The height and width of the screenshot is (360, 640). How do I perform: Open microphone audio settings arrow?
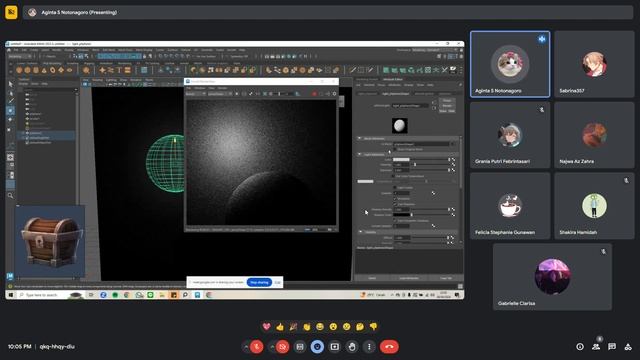[246, 347]
